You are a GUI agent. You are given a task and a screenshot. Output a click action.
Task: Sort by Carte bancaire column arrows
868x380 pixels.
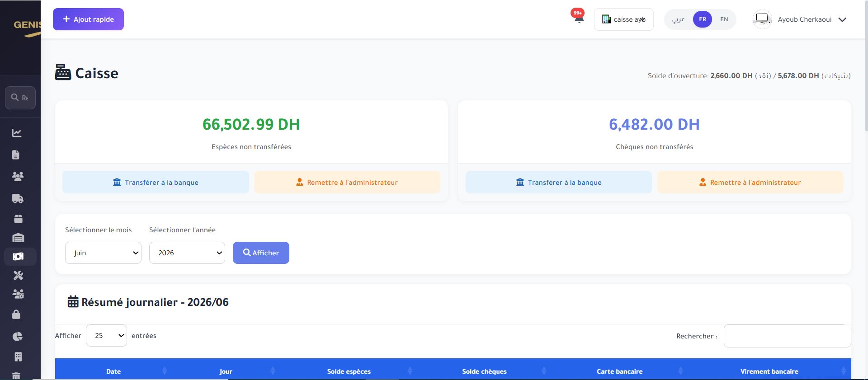(x=681, y=371)
